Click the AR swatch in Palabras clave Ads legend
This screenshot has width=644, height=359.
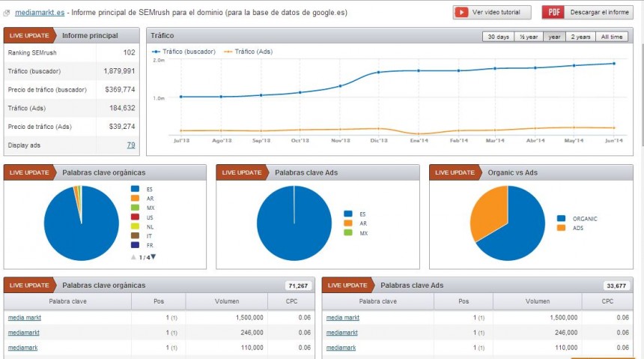pos(348,223)
